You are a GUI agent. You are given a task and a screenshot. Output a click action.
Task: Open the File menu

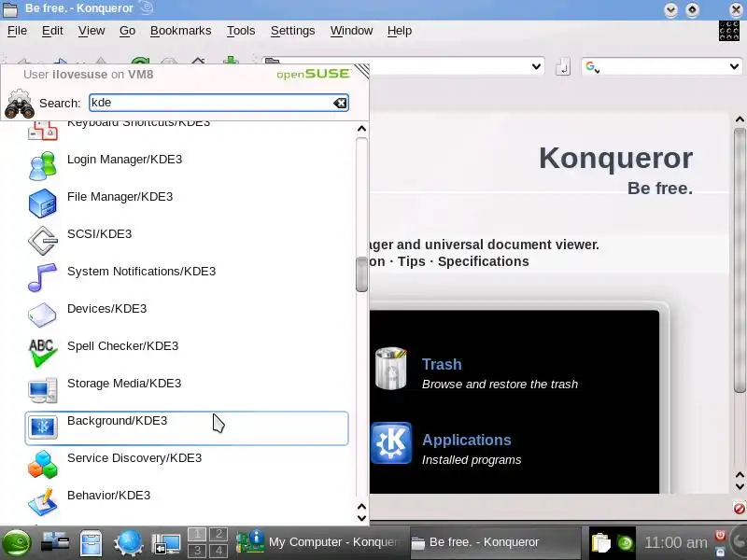(x=17, y=31)
